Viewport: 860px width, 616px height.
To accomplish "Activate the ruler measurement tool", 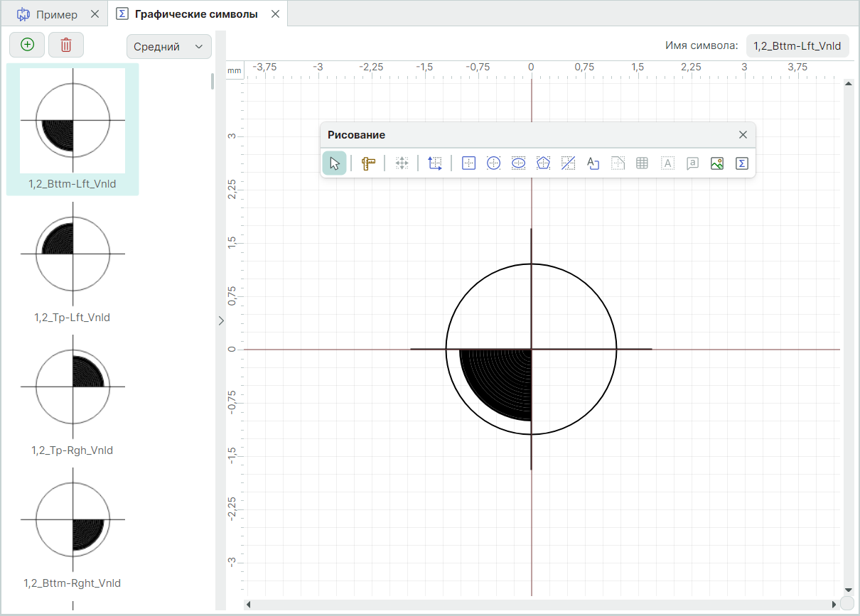I will click(367, 163).
